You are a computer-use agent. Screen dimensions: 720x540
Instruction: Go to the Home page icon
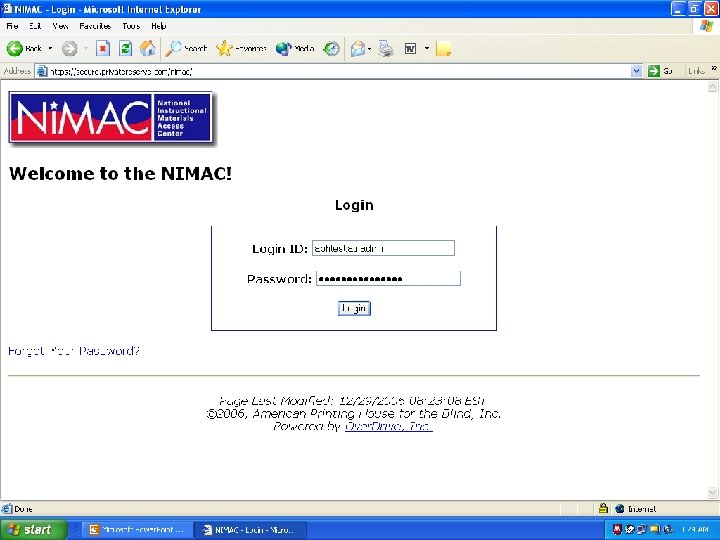point(147,48)
